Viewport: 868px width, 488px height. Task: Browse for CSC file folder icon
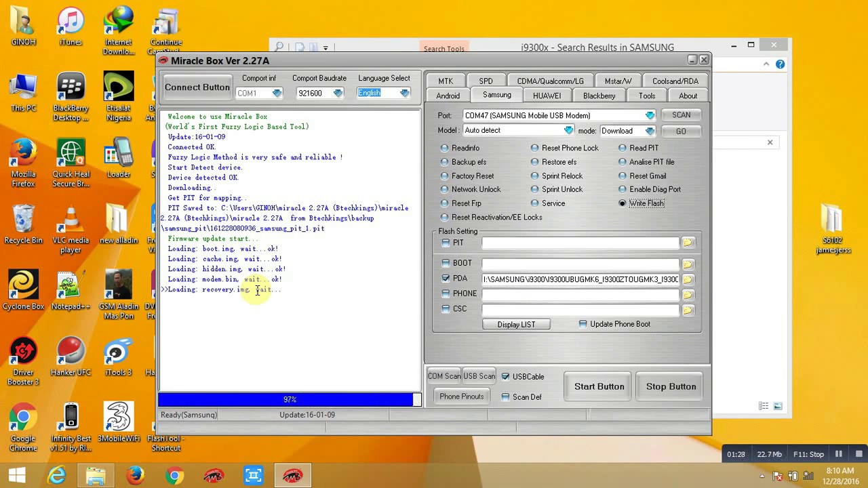(x=688, y=310)
